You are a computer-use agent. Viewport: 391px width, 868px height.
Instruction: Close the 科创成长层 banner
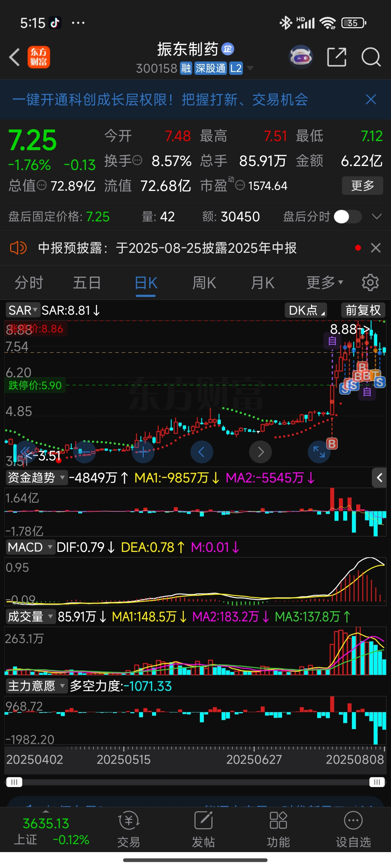pos(371,99)
